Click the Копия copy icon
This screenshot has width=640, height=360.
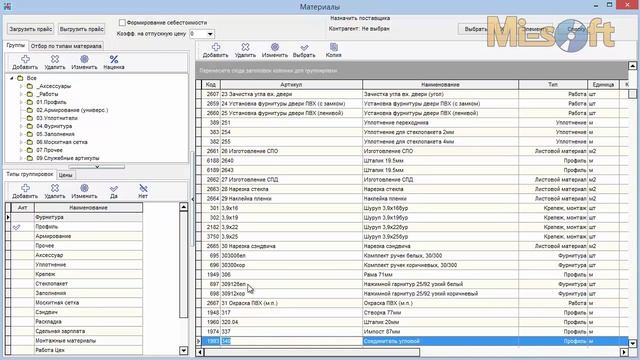[x=334, y=47]
